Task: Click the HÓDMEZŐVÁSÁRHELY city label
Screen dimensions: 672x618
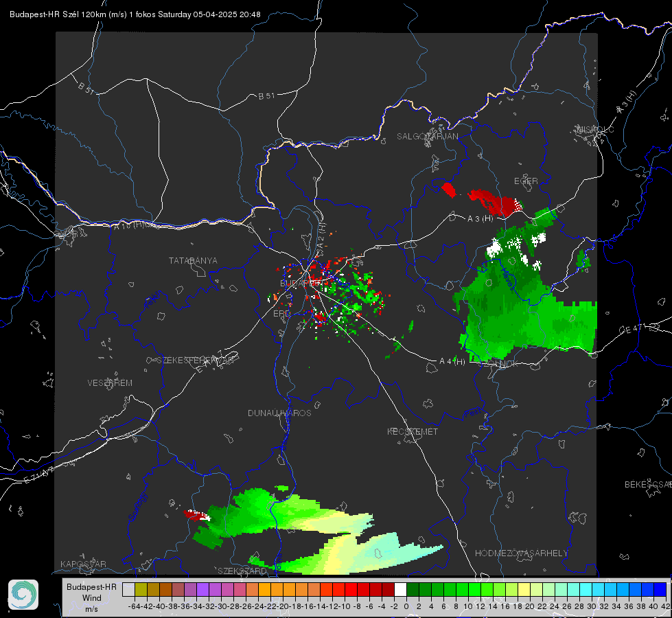Action: (x=521, y=553)
